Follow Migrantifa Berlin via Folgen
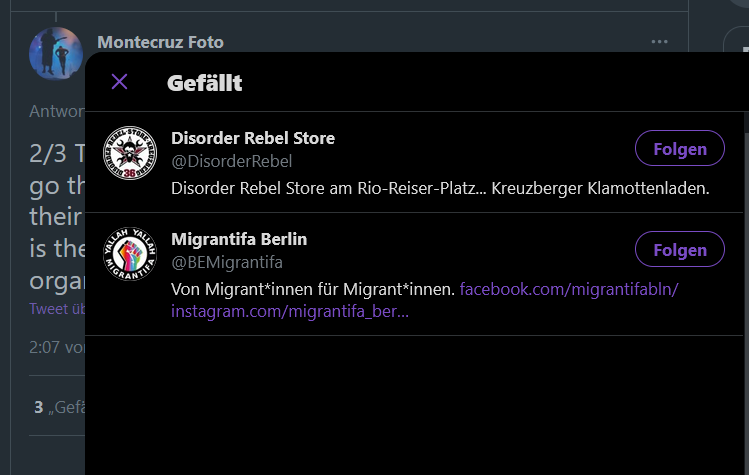This screenshot has width=749, height=475. 680,249
